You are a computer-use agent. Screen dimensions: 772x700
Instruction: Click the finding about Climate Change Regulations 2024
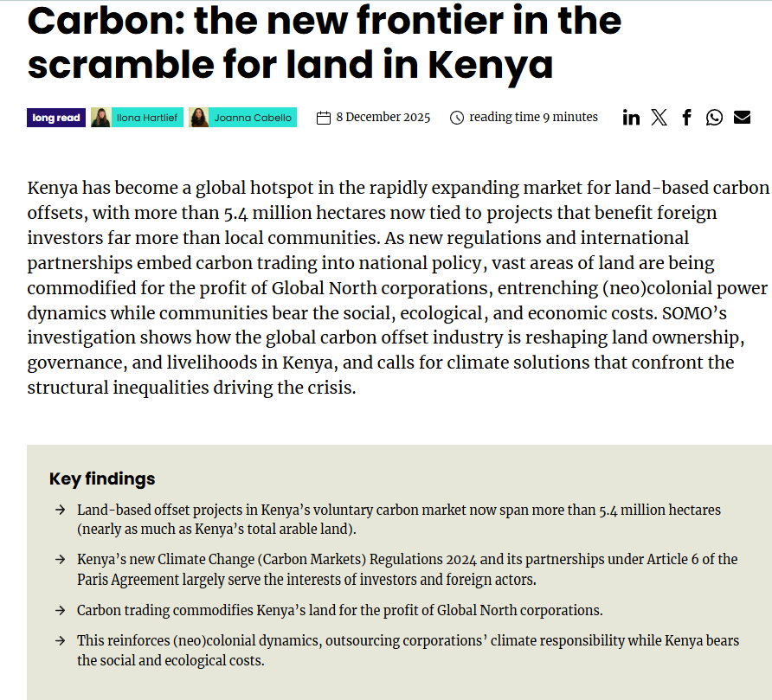407,568
